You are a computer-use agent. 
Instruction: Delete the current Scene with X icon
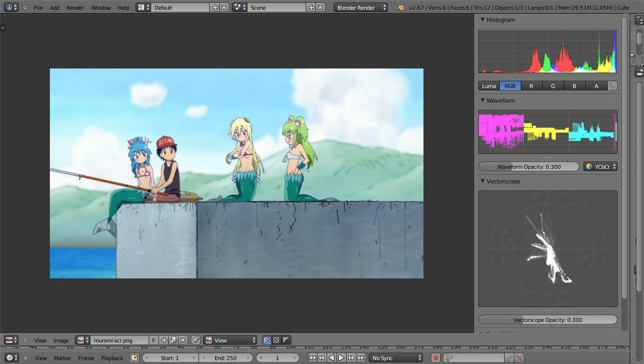point(320,7)
